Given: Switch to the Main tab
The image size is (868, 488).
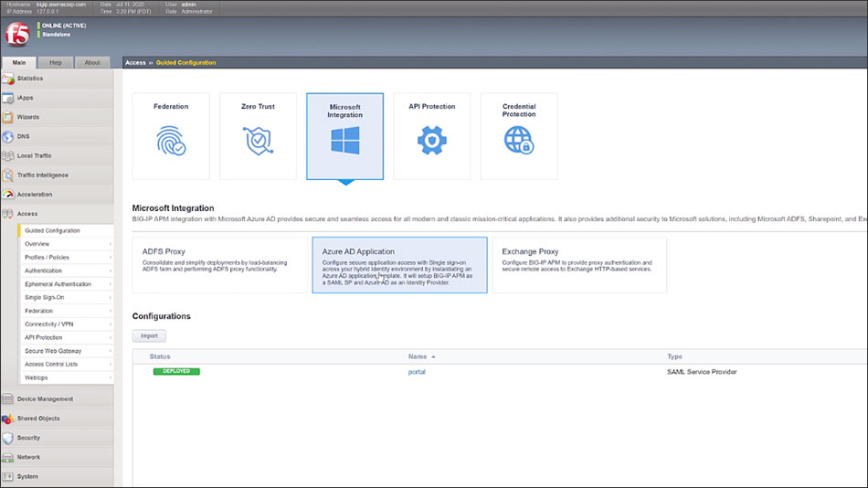Looking at the screenshot, I should tap(19, 62).
